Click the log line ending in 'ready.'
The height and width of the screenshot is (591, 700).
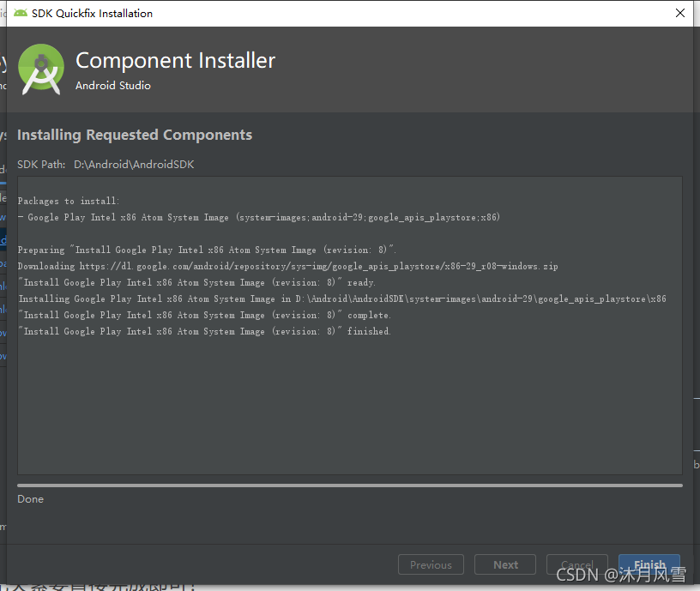[x=196, y=282]
